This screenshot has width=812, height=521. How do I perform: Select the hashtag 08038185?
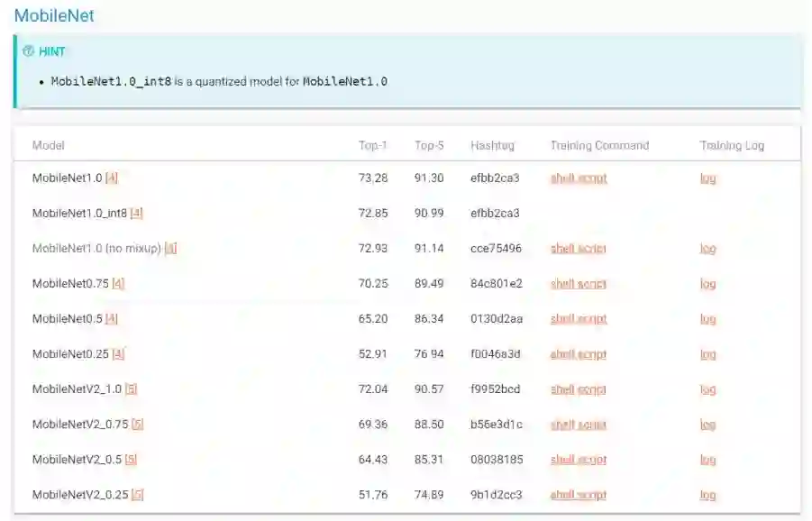tap(497, 460)
